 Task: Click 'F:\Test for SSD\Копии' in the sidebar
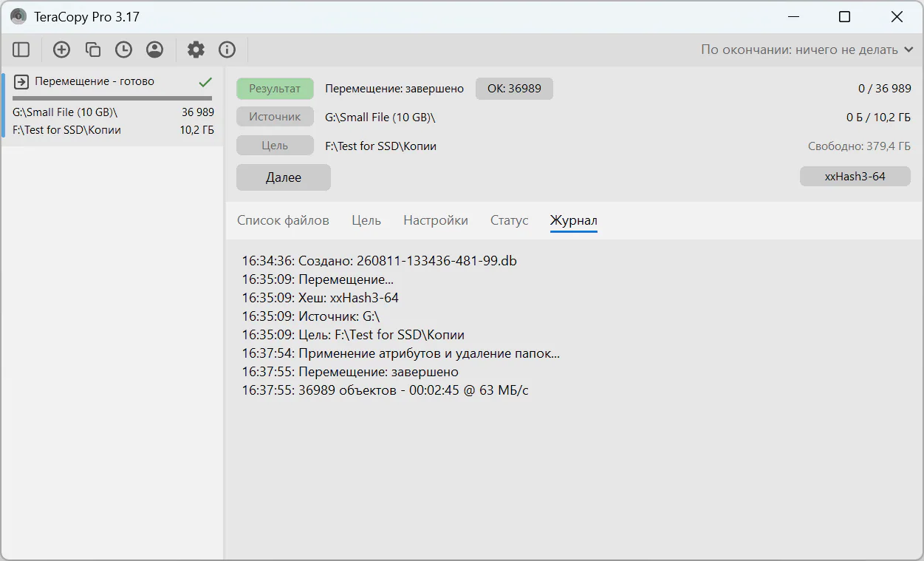pos(66,130)
